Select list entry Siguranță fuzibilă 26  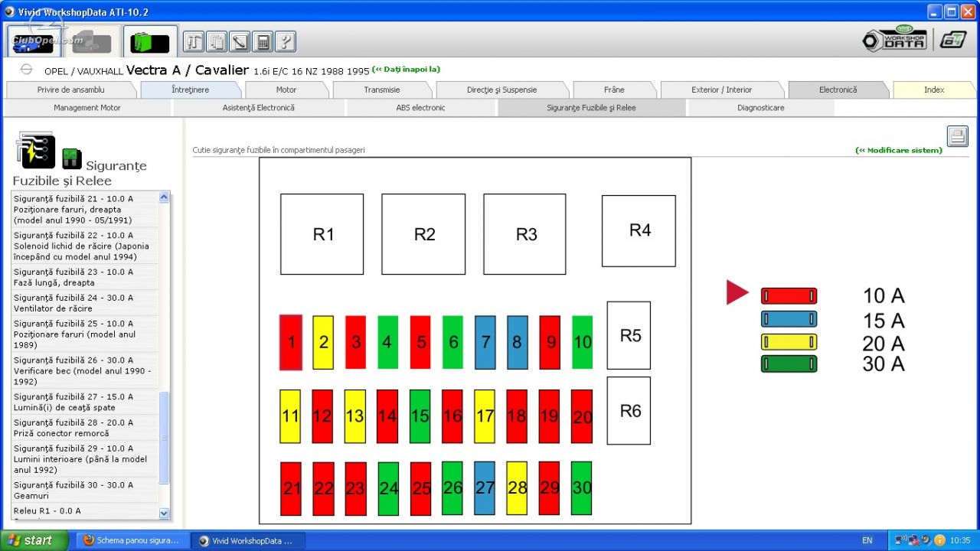pos(85,370)
